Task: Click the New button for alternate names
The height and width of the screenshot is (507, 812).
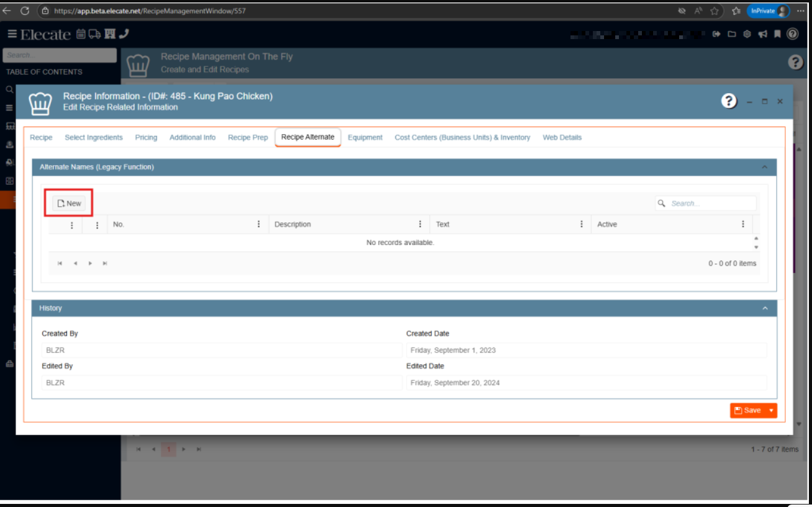Action: coord(69,204)
